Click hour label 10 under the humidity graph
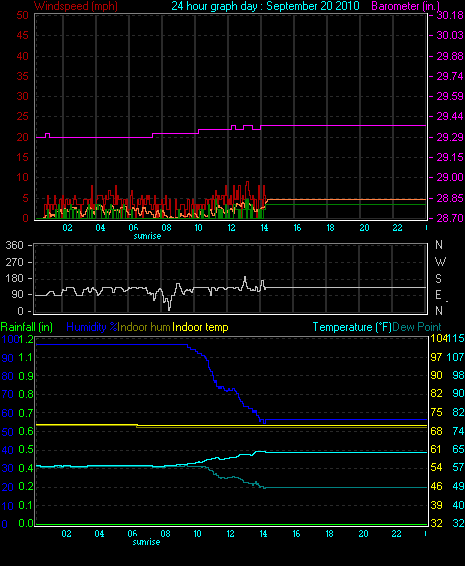Image resolution: width=465 pixels, height=566 pixels. (x=197, y=534)
